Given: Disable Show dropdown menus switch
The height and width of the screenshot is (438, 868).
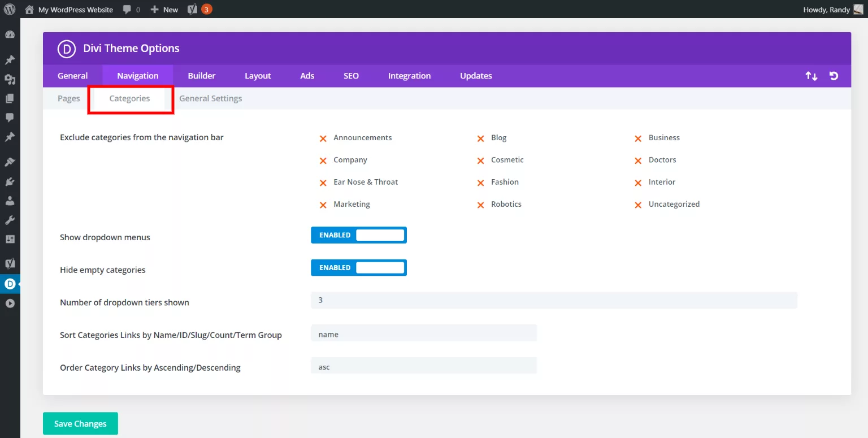Looking at the screenshot, I should click(359, 235).
